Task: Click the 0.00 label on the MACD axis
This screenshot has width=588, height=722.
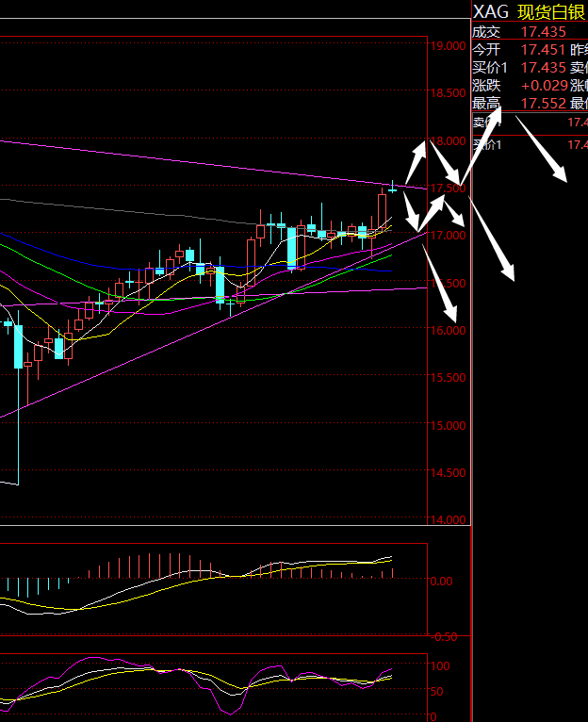Action: click(x=441, y=582)
